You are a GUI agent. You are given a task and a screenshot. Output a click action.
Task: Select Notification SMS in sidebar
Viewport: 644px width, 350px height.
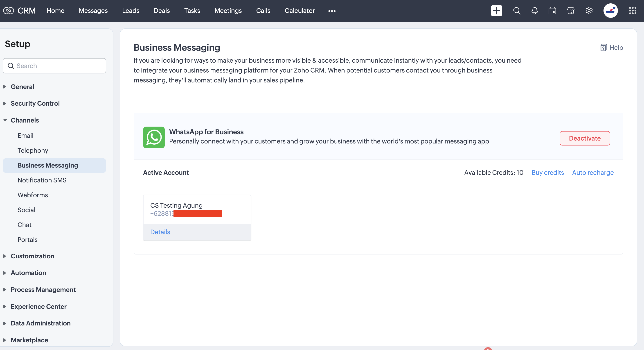42,180
